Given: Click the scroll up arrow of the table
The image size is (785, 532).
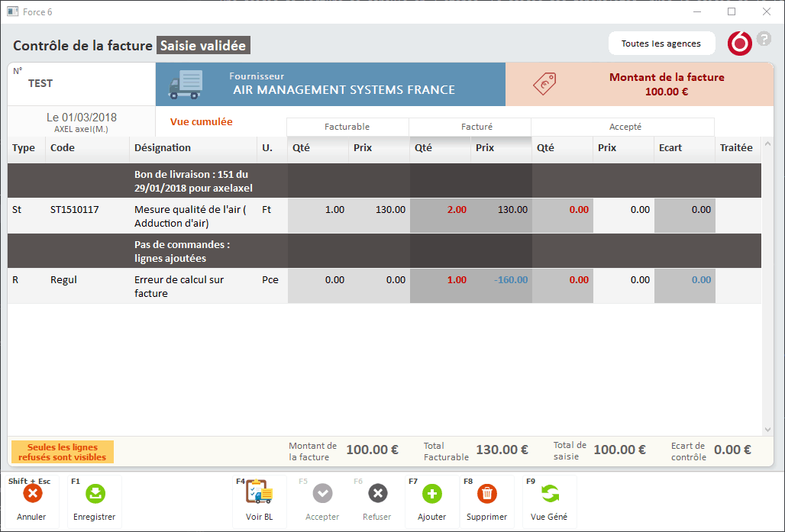Looking at the screenshot, I should pyautogui.click(x=767, y=144).
